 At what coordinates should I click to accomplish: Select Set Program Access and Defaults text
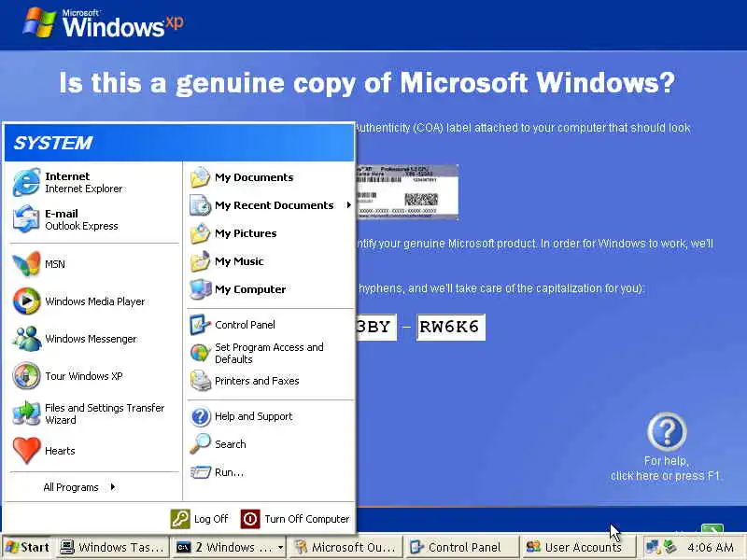coord(269,354)
